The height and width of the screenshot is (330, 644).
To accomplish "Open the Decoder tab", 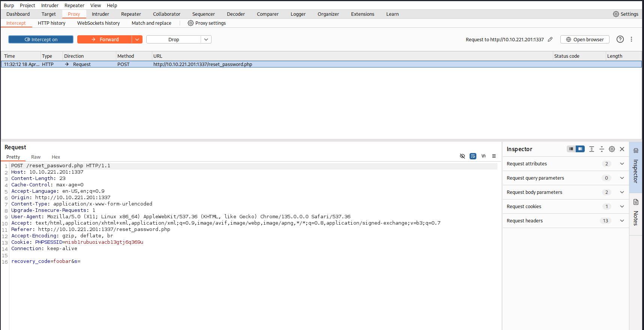I will 236,14.
